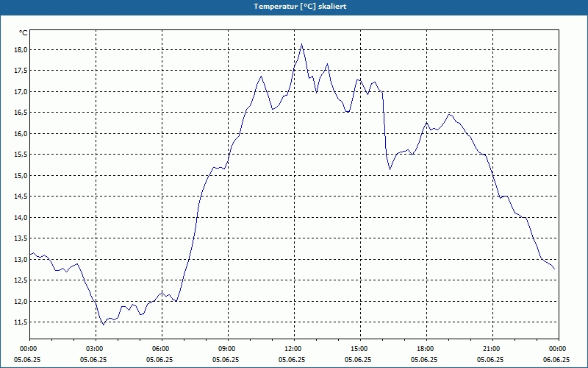The height and width of the screenshot is (368, 588).
Task: Click the 14,5 y-axis label
Action: (21, 197)
